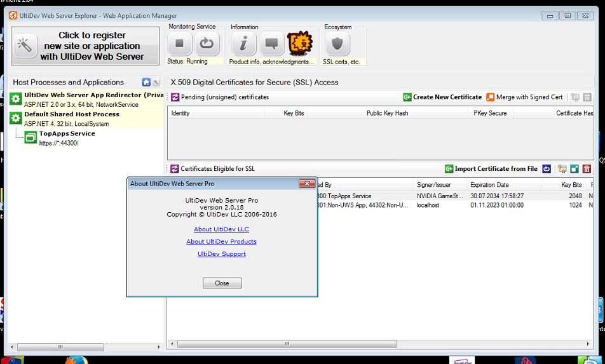605x364 pixels.
Task: Open the SSL certs shield icon under Ecosystem
Action: pos(337,44)
